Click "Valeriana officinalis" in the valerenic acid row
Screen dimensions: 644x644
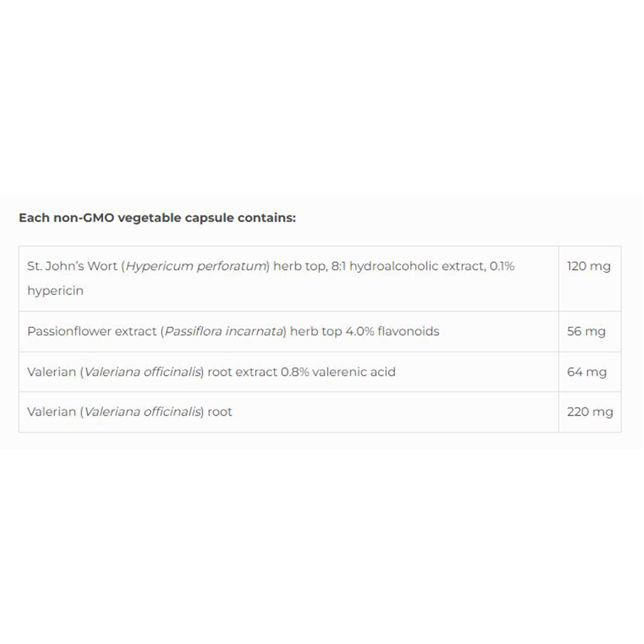(142, 372)
